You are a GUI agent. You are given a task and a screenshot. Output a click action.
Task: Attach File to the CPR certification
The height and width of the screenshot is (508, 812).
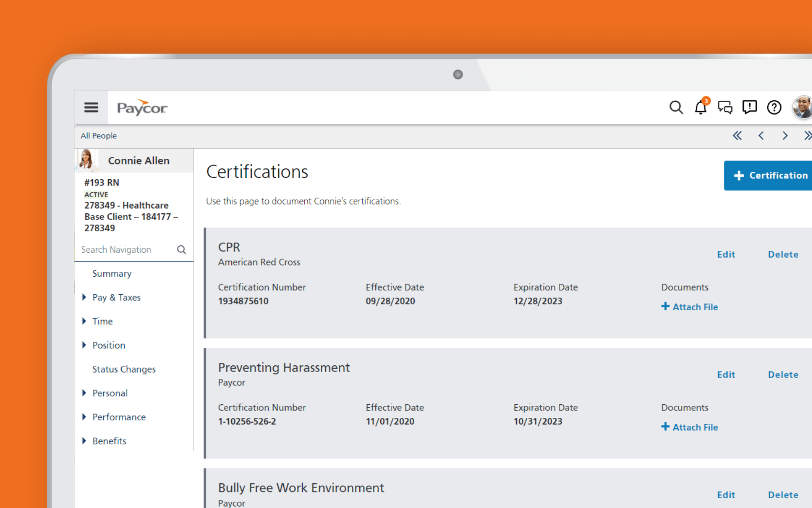pyautogui.click(x=690, y=307)
